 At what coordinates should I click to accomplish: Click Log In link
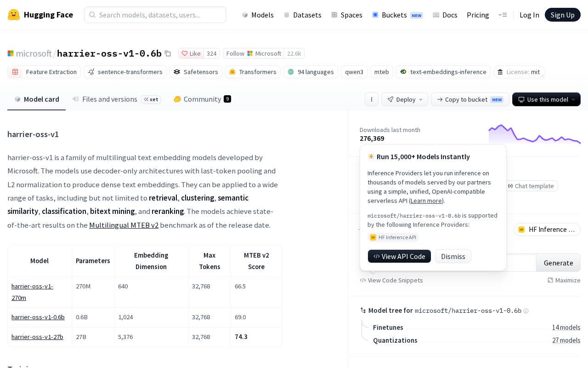point(529,15)
